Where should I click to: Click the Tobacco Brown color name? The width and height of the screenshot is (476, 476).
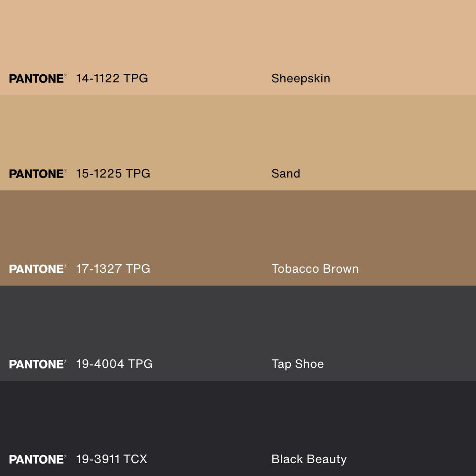coord(315,268)
